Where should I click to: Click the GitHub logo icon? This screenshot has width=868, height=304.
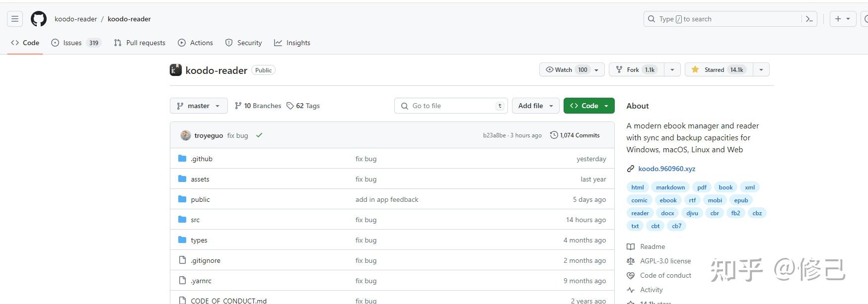coord(39,19)
